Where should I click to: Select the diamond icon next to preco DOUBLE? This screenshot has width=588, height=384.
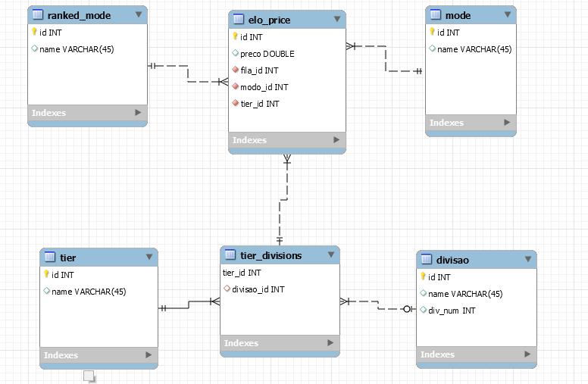[235, 53]
